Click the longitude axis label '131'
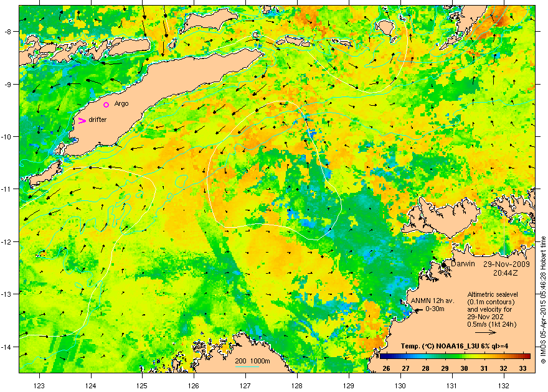This screenshot has height=392, width=548. click(x=452, y=386)
